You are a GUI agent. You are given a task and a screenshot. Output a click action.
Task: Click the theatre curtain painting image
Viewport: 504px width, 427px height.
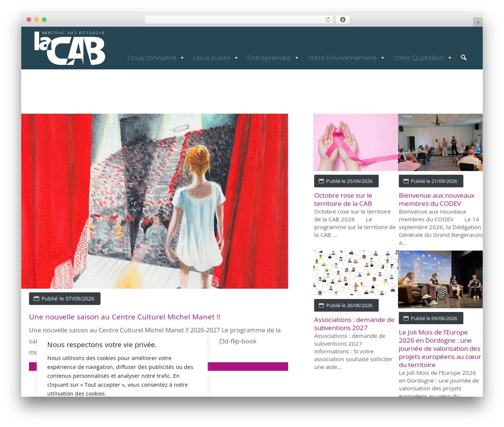[155, 201]
